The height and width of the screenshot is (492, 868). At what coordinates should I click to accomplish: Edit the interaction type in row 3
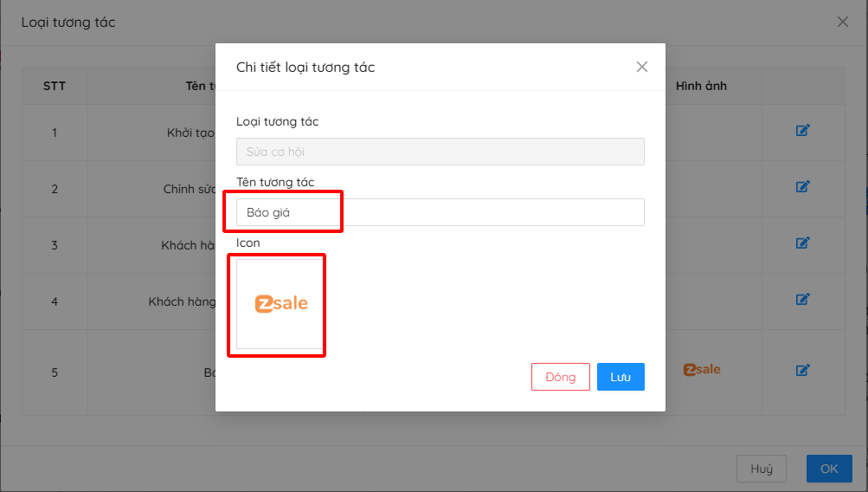802,243
